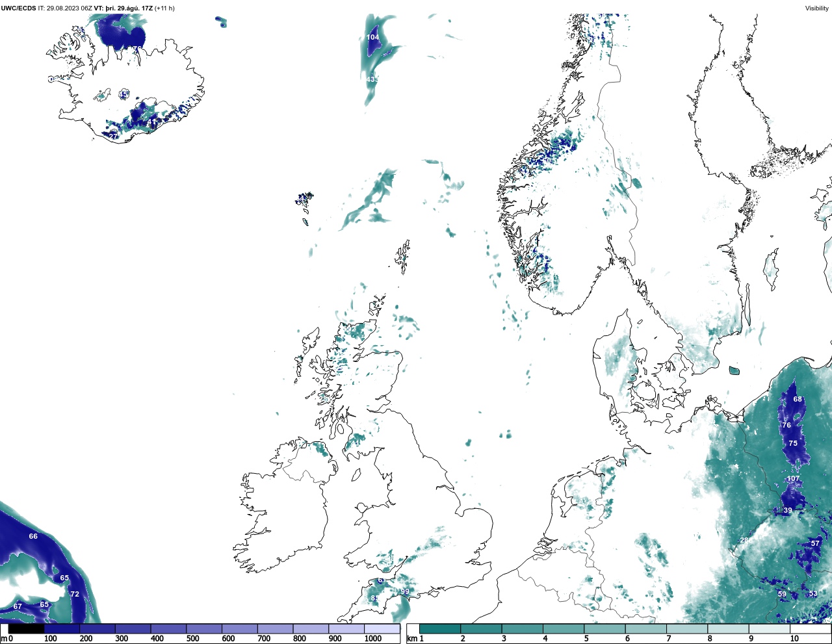This screenshot has width=832, height=644.
Task: Select the 7–8 km light teal legend block
Action: click(x=687, y=628)
